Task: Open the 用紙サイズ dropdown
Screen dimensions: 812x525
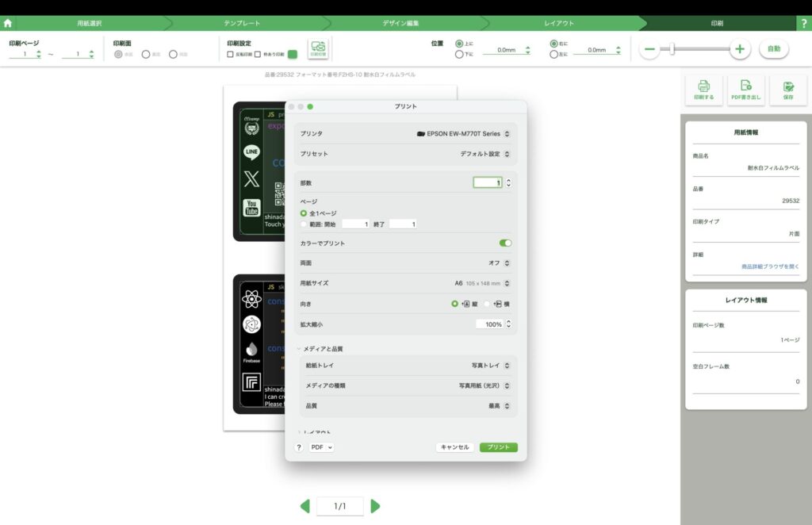Action: pos(482,283)
